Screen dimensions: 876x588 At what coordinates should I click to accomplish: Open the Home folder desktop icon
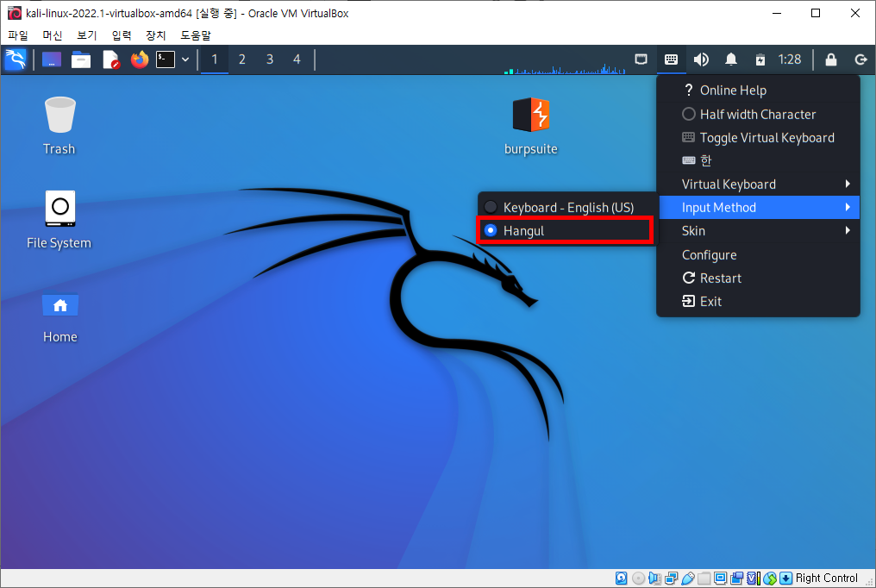pos(59,318)
